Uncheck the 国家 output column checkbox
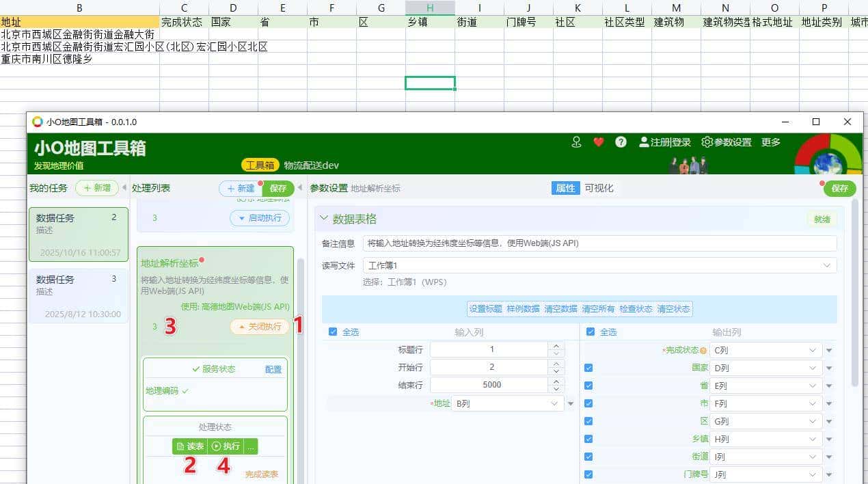 point(588,368)
